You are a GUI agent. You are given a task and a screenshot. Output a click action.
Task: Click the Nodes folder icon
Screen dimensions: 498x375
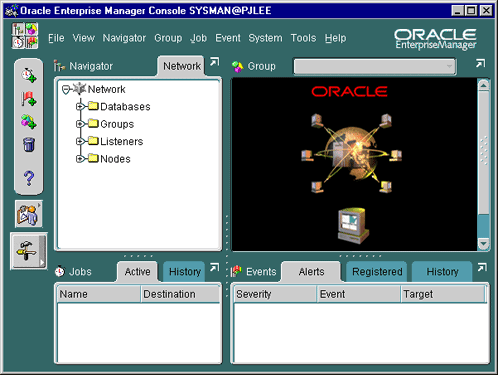click(x=93, y=158)
